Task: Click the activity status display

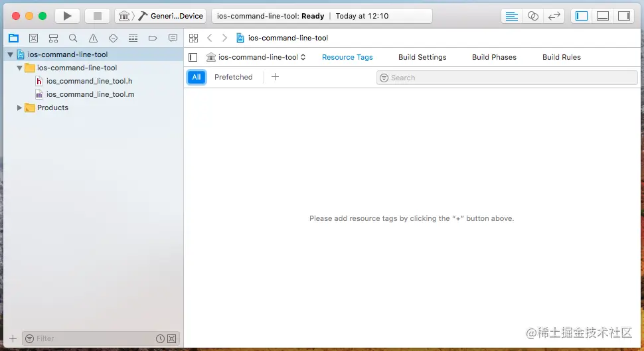Action: (321, 16)
